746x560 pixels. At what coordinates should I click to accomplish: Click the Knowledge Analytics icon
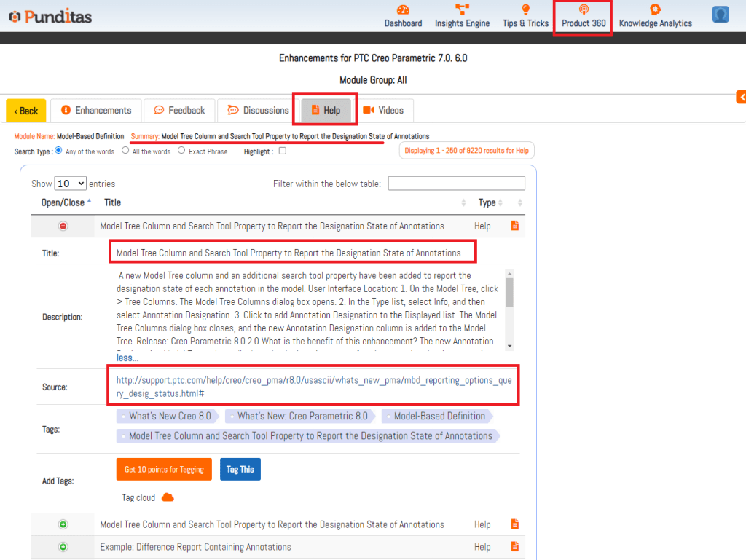pyautogui.click(x=655, y=10)
